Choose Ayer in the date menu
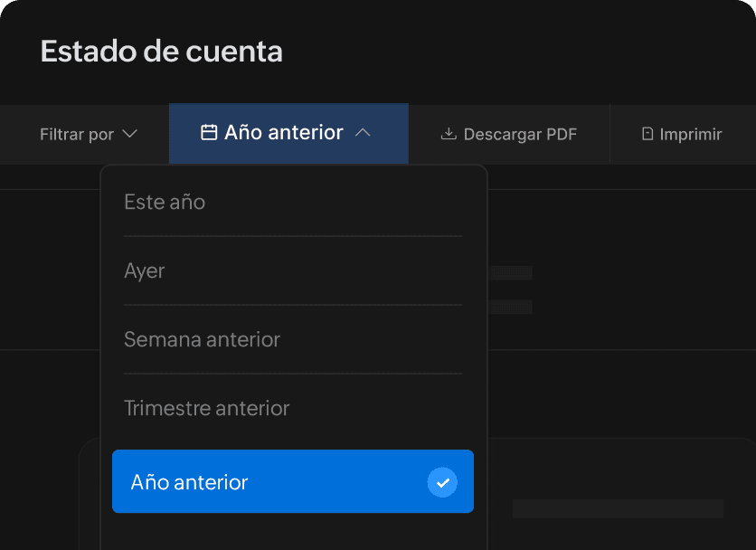The width and height of the screenshot is (756, 550). pos(293,270)
